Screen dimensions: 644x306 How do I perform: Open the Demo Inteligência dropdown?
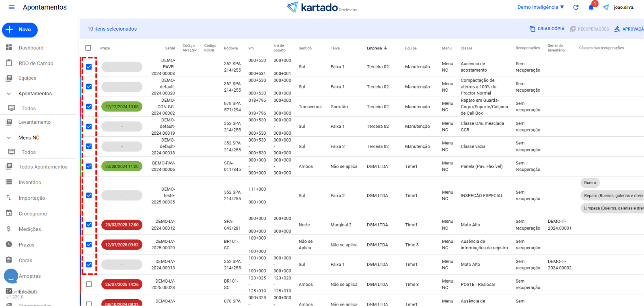pyautogui.click(x=540, y=7)
